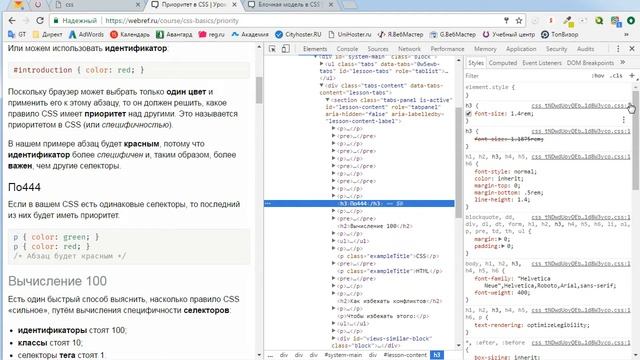Collapse the section class="tabs-panel" node
Screen dimensions: 640x360
[327, 100]
